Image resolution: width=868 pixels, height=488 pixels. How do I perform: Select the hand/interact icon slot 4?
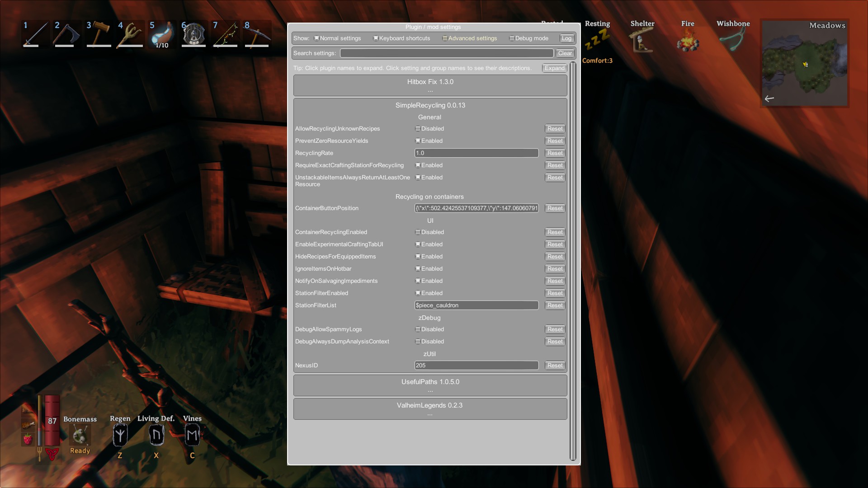tap(129, 34)
